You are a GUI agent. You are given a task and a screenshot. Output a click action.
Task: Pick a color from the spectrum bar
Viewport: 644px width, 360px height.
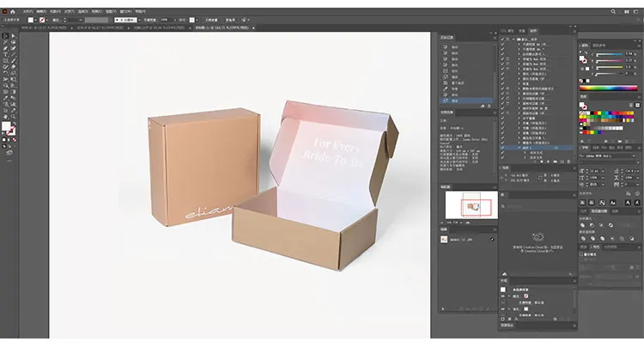609,88
